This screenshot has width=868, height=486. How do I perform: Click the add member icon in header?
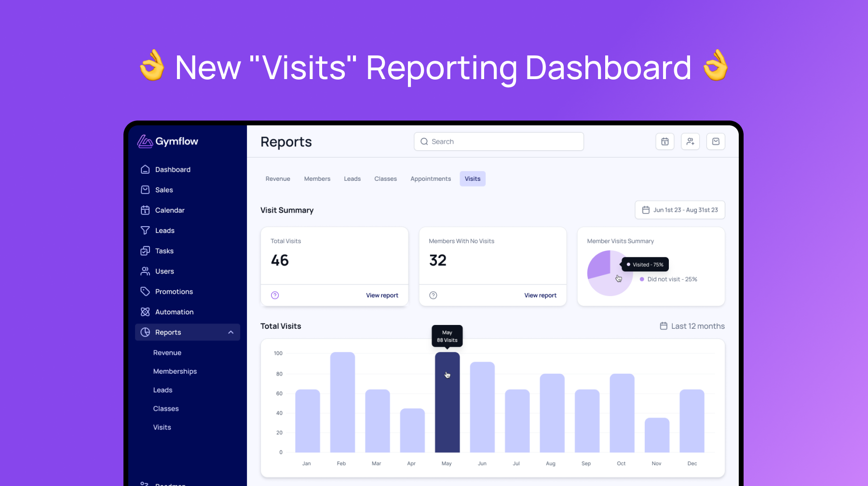691,142
